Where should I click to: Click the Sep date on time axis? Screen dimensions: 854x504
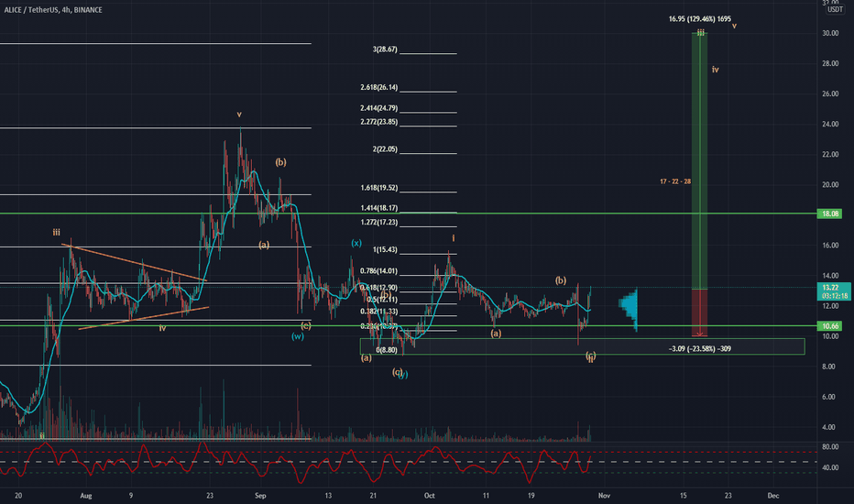[x=260, y=496]
